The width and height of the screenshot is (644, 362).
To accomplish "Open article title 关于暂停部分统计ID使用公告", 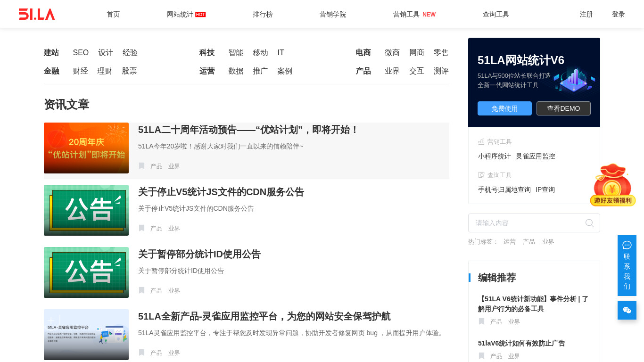I will point(199,254).
